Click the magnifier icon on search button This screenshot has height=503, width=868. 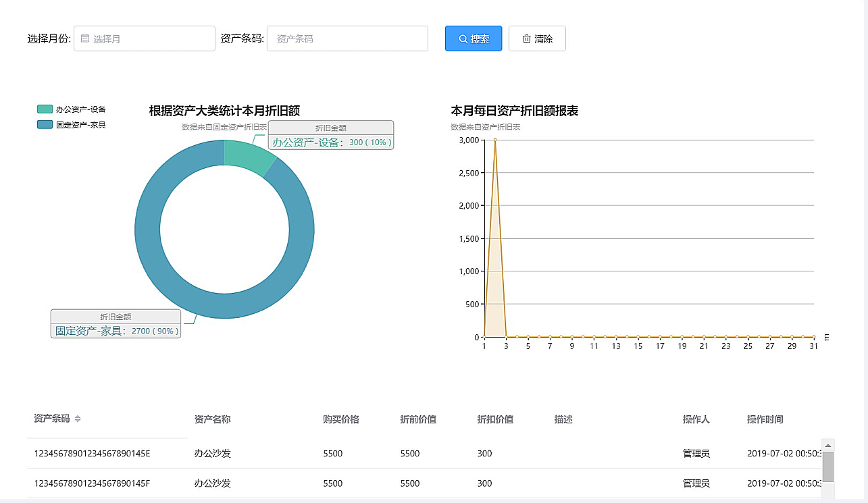click(x=463, y=39)
